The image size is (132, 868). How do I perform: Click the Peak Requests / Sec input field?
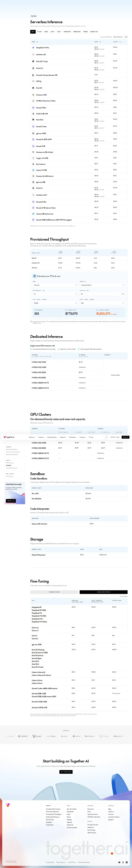(x=55, y=294)
